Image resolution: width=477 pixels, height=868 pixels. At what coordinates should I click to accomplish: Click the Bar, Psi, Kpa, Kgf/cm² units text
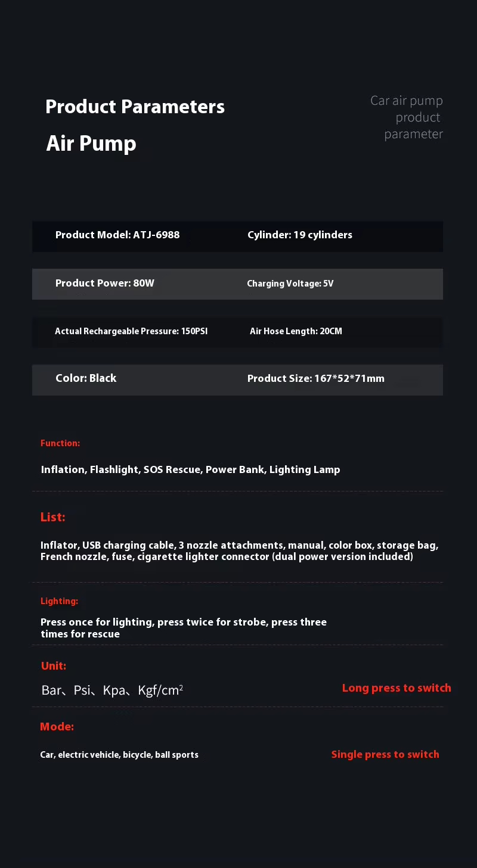(x=112, y=690)
